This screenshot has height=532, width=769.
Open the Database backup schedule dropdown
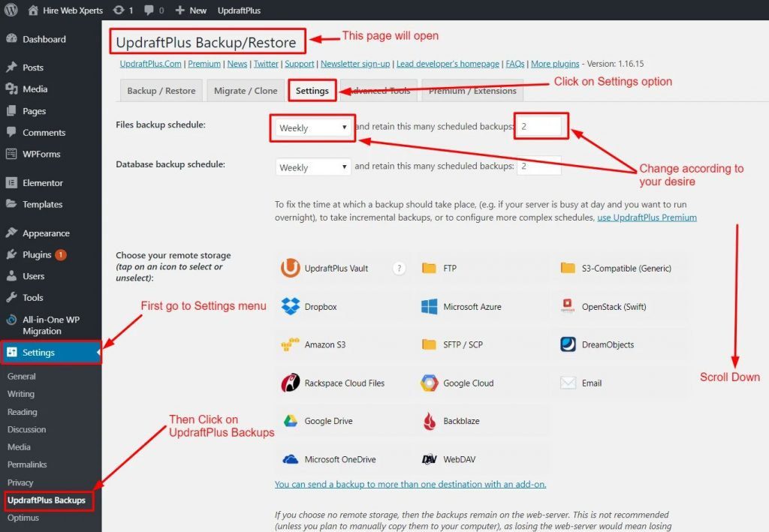[313, 167]
